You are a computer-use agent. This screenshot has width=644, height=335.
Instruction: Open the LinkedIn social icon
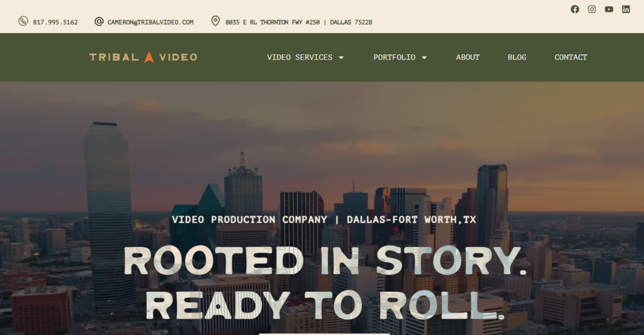tap(625, 9)
